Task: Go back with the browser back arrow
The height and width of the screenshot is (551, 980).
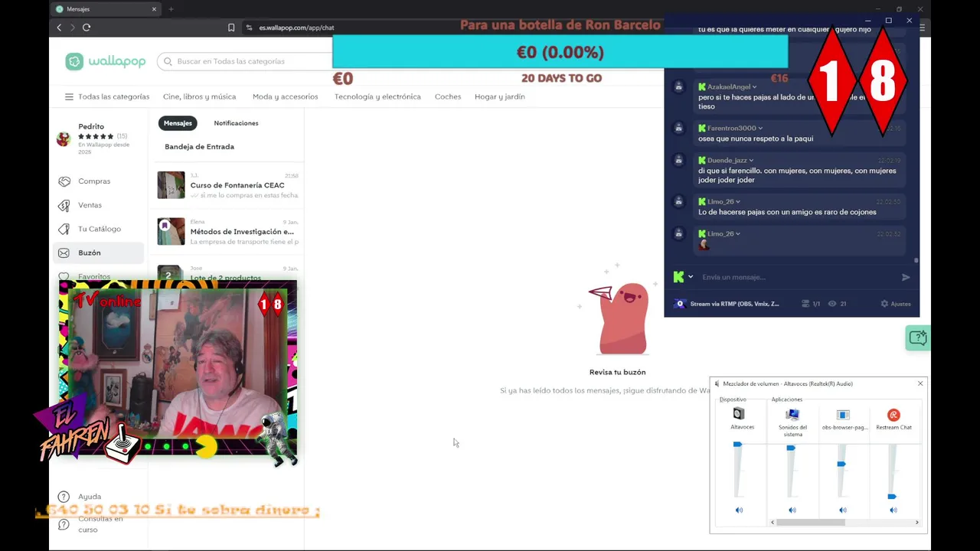Action: tap(59, 28)
